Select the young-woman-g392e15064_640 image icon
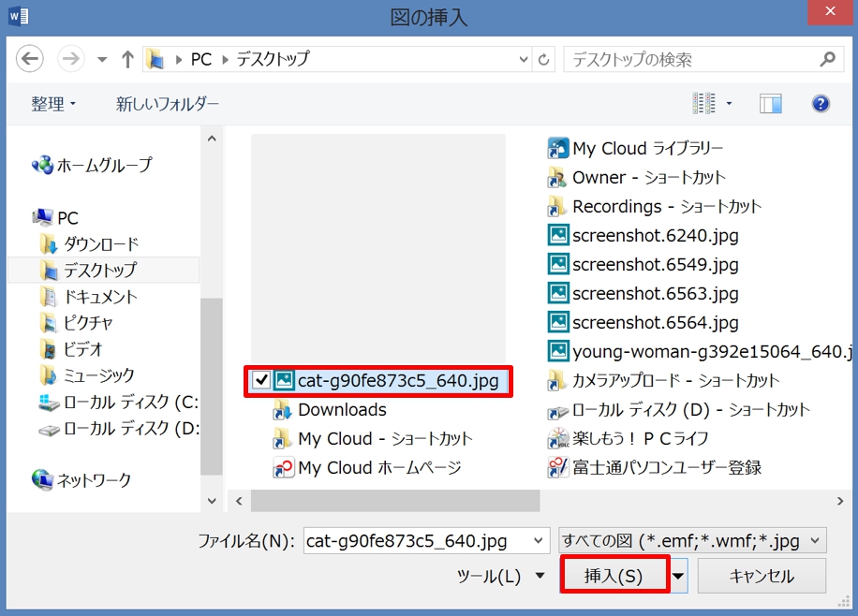The width and height of the screenshot is (858, 616). click(558, 351)
